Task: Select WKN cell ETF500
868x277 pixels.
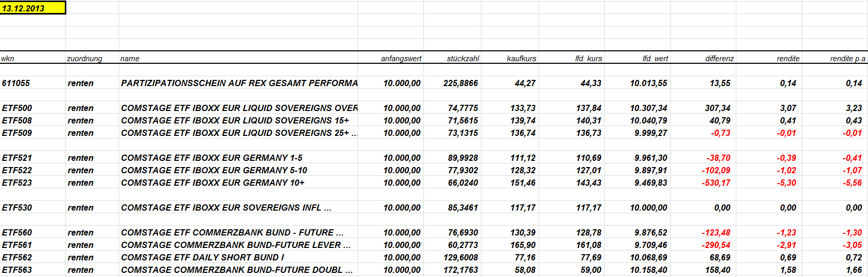Action: click(x=33, y=107)
